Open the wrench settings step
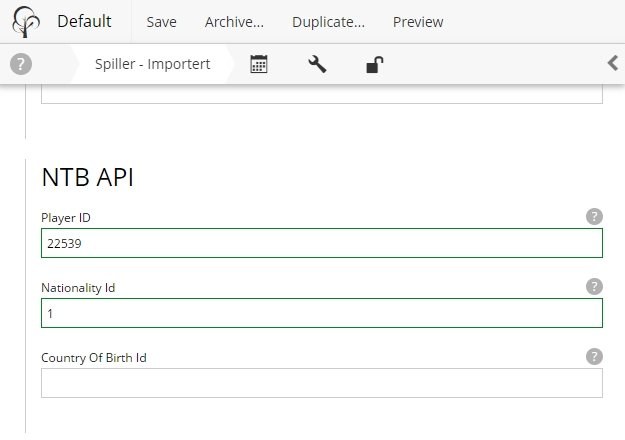Image resolution: width=625 pixels, height=440 pixels. (x=317, y=64)
